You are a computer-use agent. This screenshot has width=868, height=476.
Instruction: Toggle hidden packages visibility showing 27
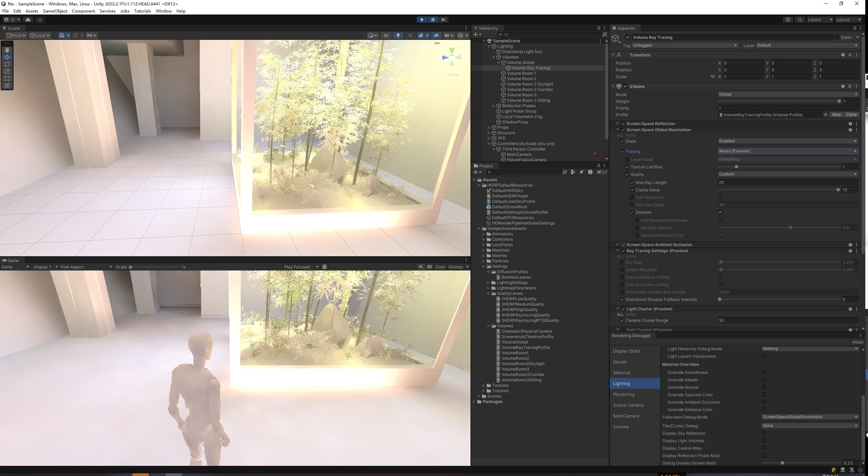click(x=602, y=172)
